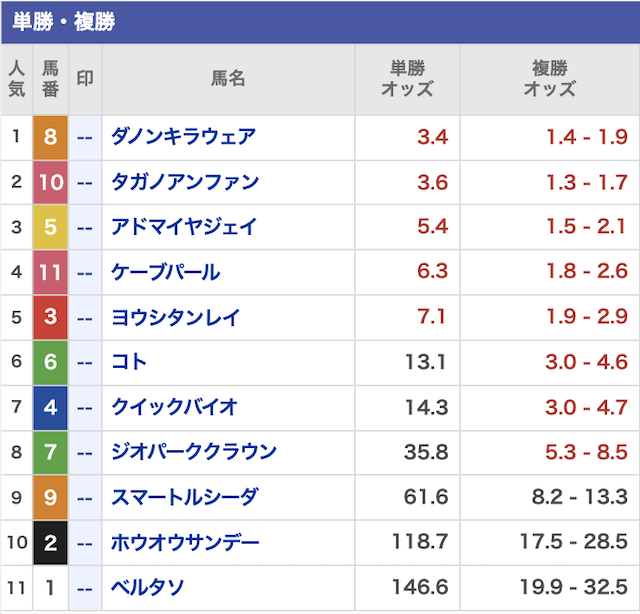Open horse ケープパール link
Viewport: 640px width, 614px height.
tap(166, 272)
